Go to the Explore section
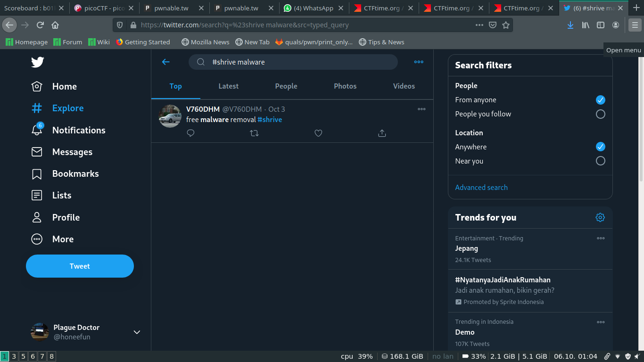Viewport: 644px width, 362px height. 57,108
